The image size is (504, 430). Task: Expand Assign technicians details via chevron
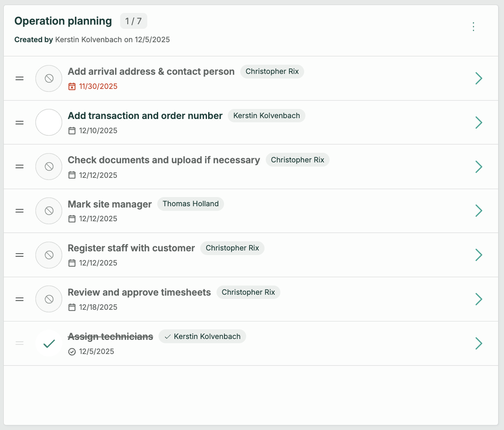click(478, 344)
